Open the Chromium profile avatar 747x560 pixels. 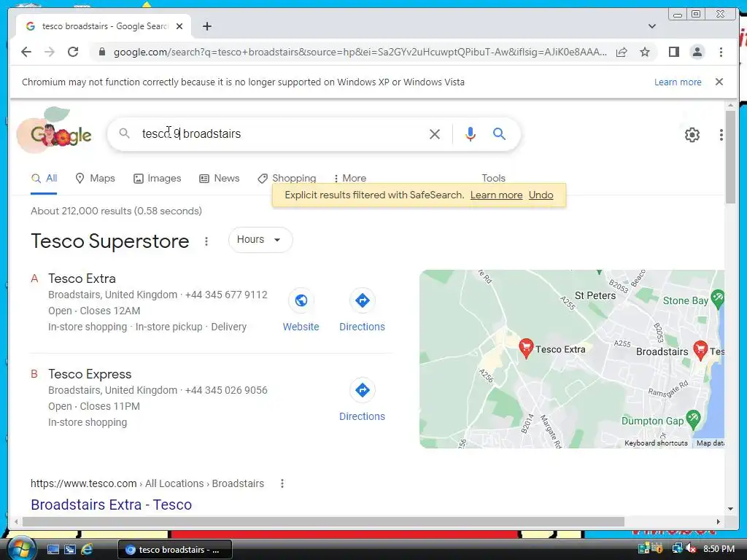697,52
